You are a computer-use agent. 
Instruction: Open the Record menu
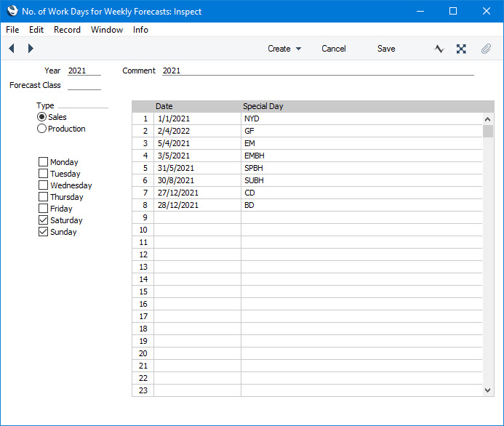67,30
